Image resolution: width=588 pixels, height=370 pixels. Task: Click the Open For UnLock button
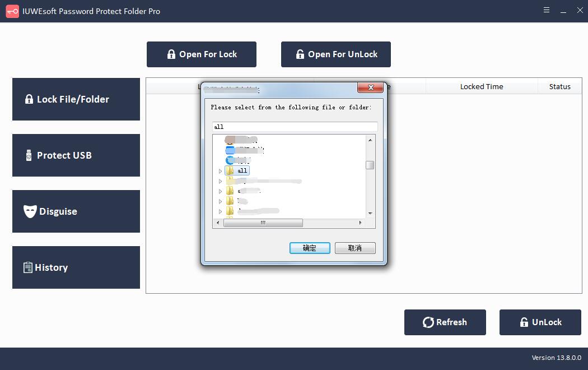(335, 54)
